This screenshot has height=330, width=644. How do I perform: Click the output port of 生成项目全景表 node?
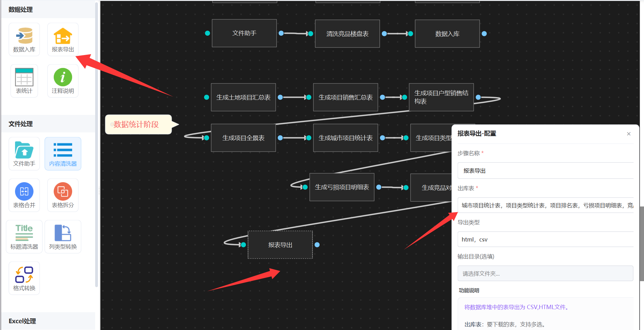pyautogui.click(x=280, y=138)
